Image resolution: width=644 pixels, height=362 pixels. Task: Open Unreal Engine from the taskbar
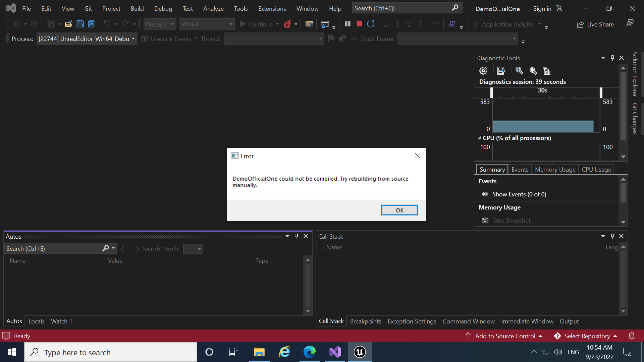(360, 352)
